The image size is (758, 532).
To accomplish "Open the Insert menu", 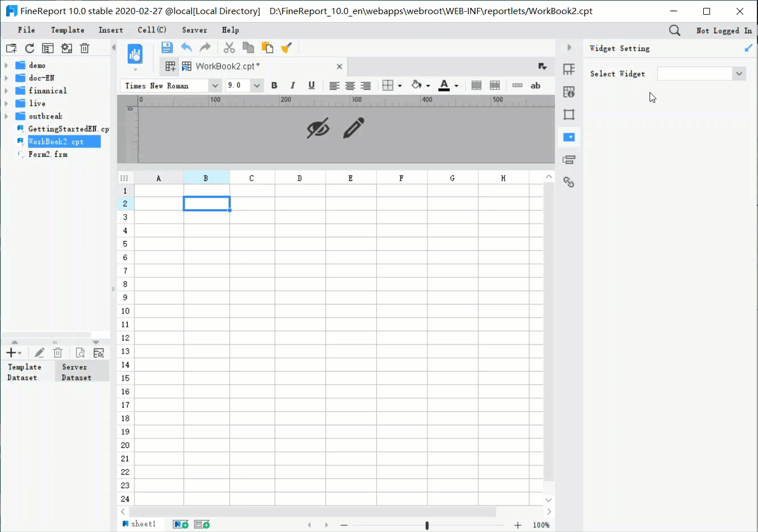I will (x=111, y=30).
